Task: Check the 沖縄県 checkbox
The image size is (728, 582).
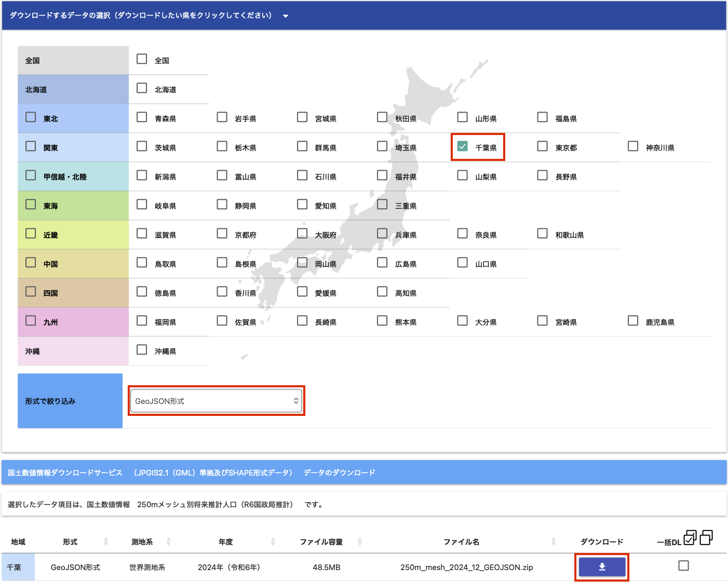Action: [142, 350]
